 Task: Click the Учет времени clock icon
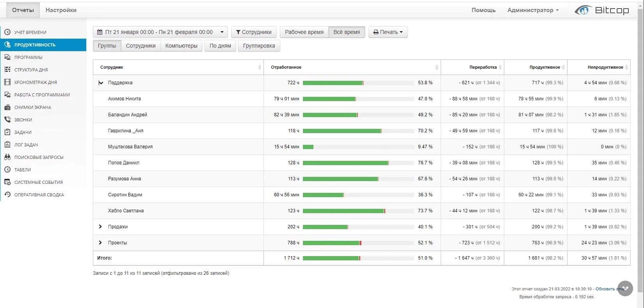tap(7, 32)
